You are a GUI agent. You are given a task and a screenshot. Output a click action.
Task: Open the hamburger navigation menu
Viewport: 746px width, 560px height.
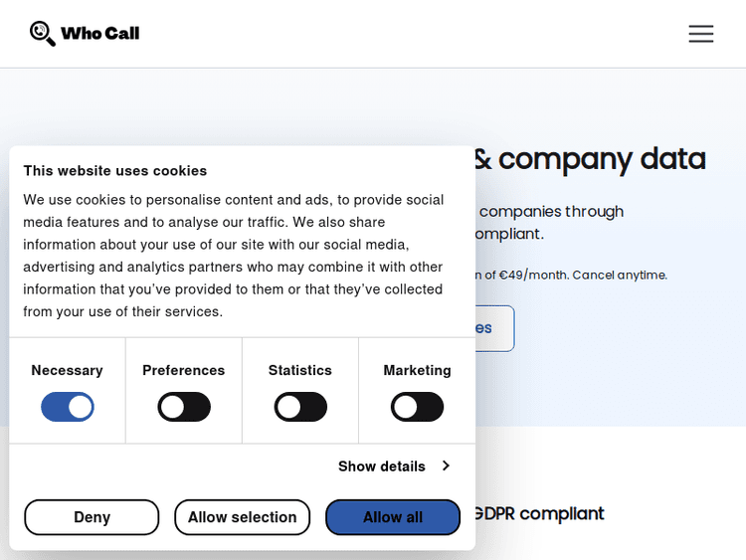coord(701,34)
